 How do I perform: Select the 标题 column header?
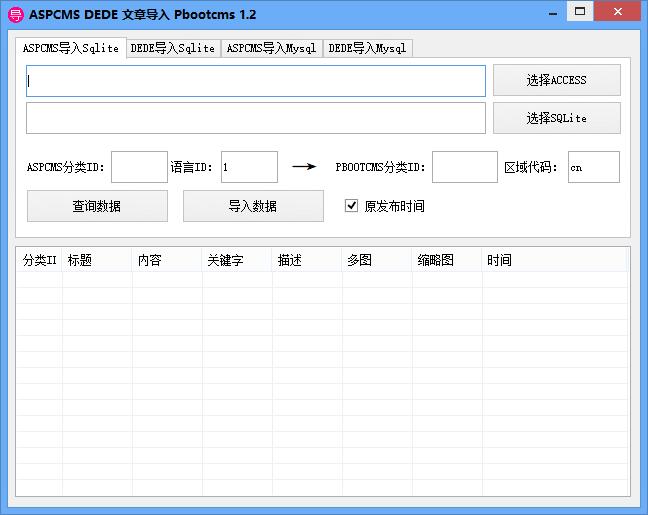coord(97,260)
